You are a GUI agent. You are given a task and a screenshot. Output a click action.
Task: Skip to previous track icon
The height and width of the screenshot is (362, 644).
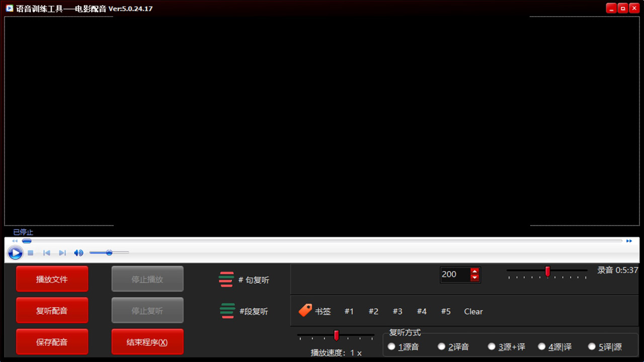point(47,253)
